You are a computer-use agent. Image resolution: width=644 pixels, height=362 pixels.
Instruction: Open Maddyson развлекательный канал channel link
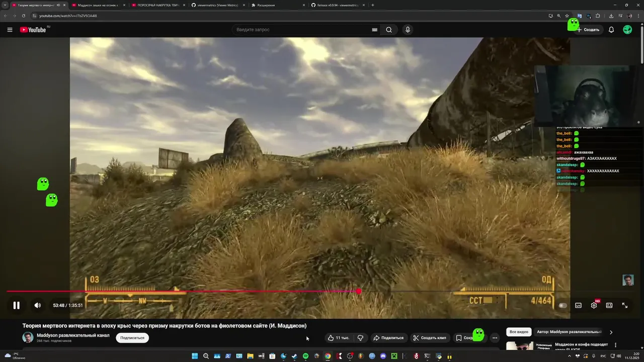click(x=73, y=335)
